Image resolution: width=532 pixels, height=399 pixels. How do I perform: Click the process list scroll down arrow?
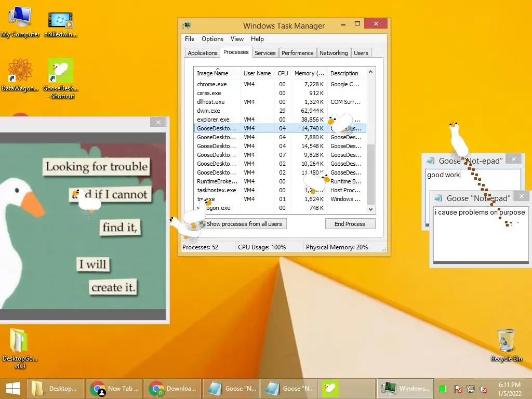click(371, 209)
